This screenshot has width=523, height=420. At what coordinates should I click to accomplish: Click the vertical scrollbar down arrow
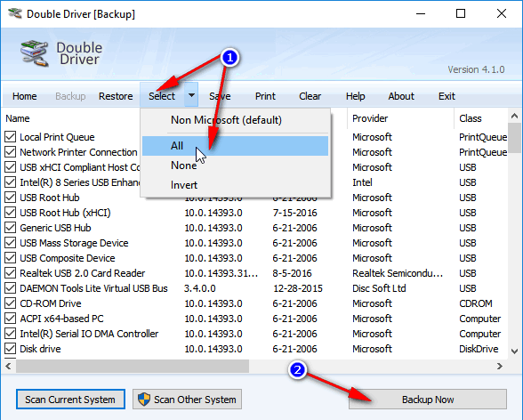[x=514, y=351]
